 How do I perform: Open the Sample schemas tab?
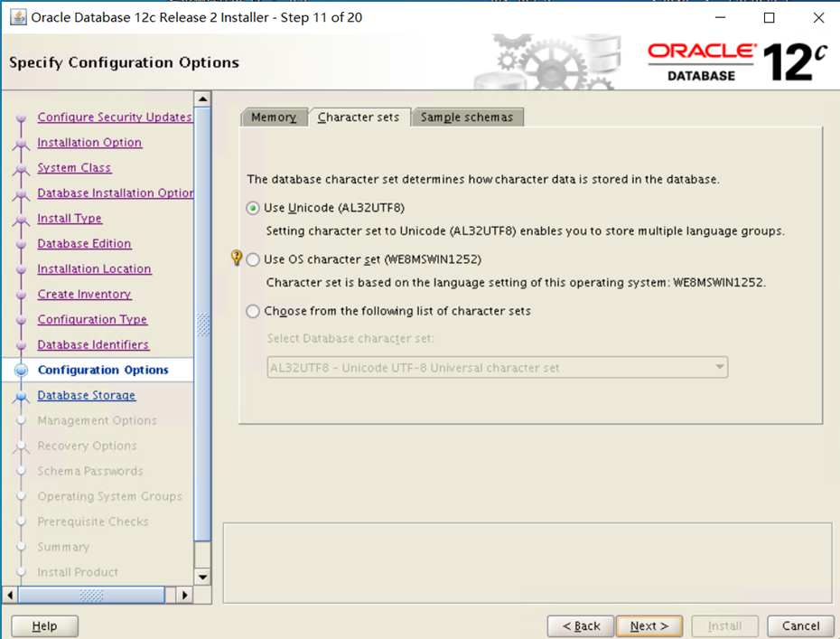tap(466, 117)
